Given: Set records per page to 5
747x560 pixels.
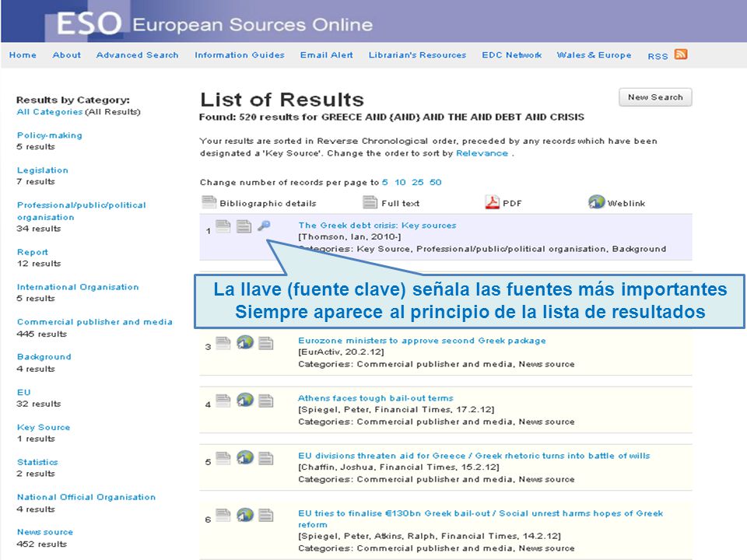Looking at the screenshot, I should tap(385, 182).
